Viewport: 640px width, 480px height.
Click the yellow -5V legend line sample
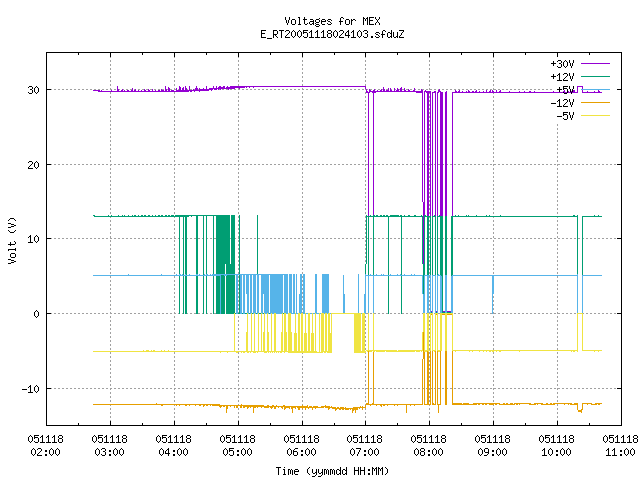click(x=595, y=116)
